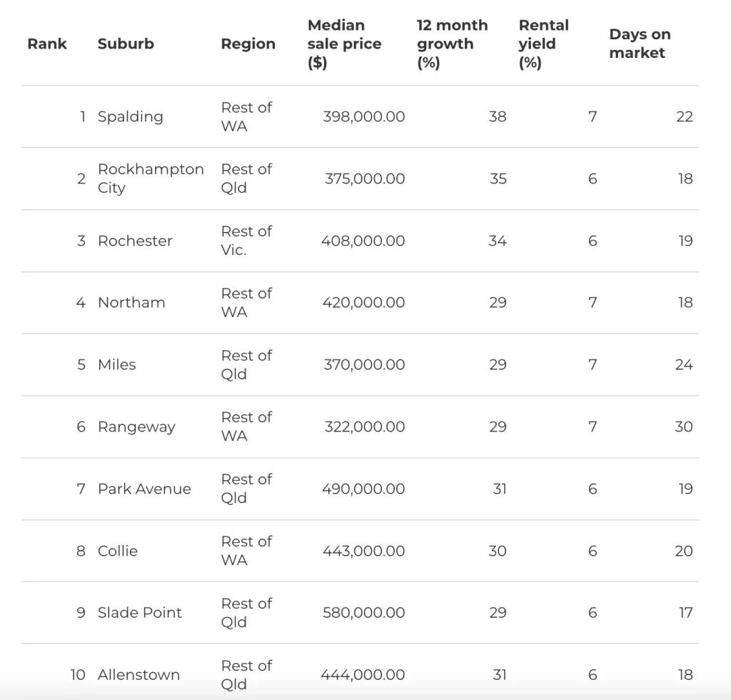Select the Allenstown suburb entry
The height and width of the screenshot is (700, 731).
pyautogui.click(x=138, y=674)
